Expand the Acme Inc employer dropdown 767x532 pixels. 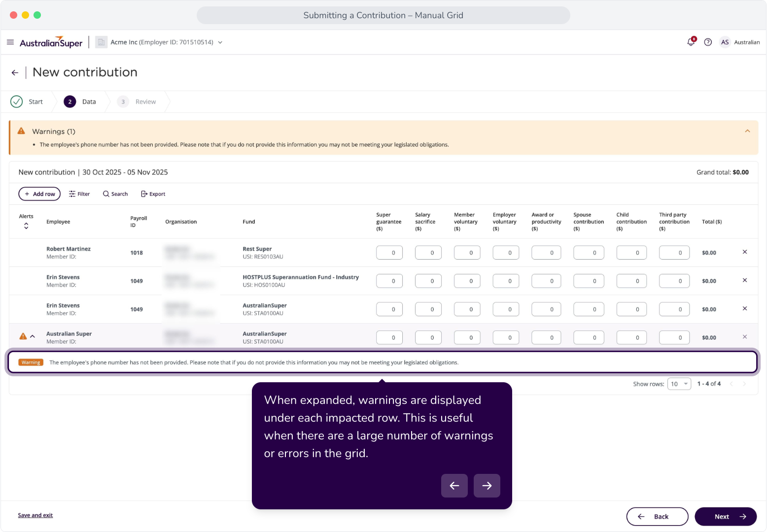click(220, 42)
